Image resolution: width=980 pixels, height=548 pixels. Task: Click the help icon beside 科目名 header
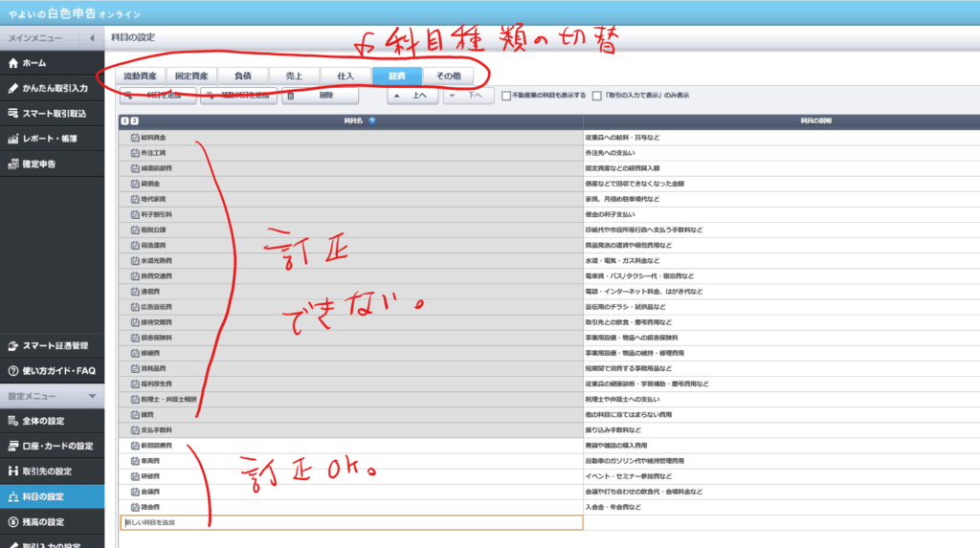[372, 121]
